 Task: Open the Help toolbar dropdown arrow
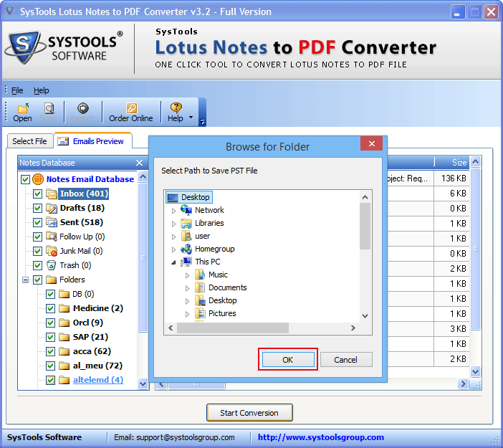tap(191, 117)
